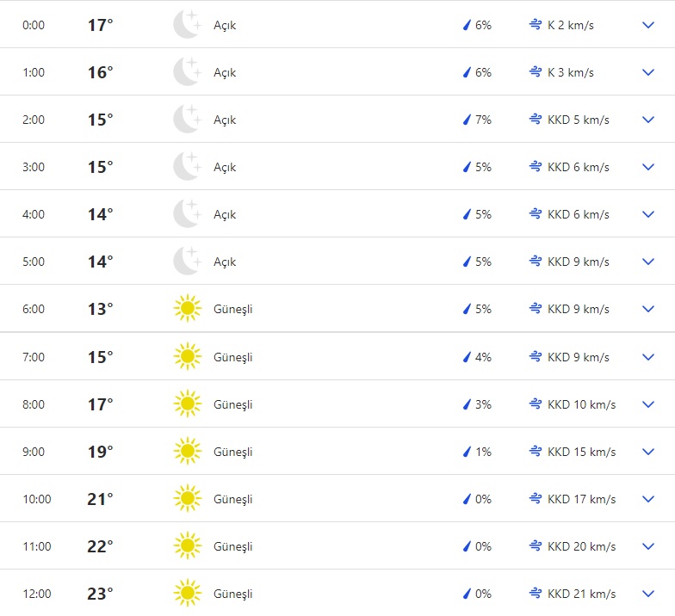Expand the 0:00 hourly forecast details

[x=648, y=25]
